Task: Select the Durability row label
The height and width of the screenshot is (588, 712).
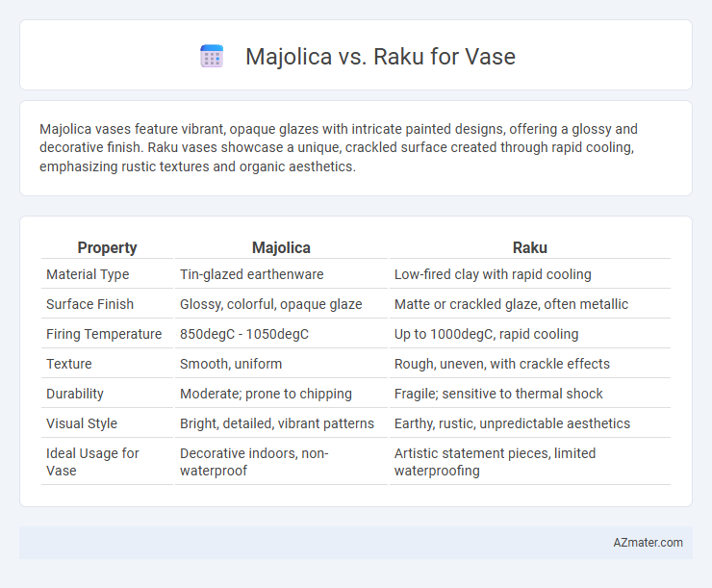Action: coord(75,394)
